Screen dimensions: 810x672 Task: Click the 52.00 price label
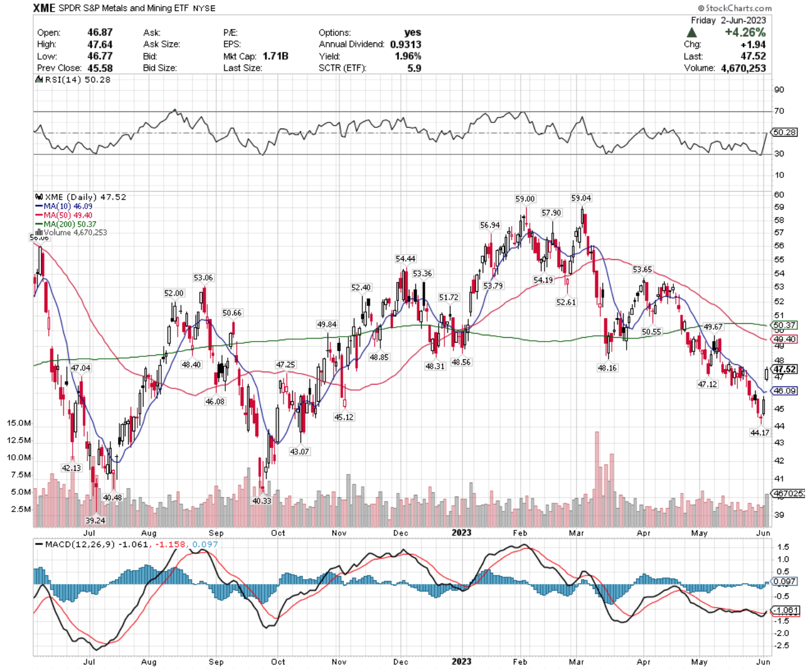174,294
